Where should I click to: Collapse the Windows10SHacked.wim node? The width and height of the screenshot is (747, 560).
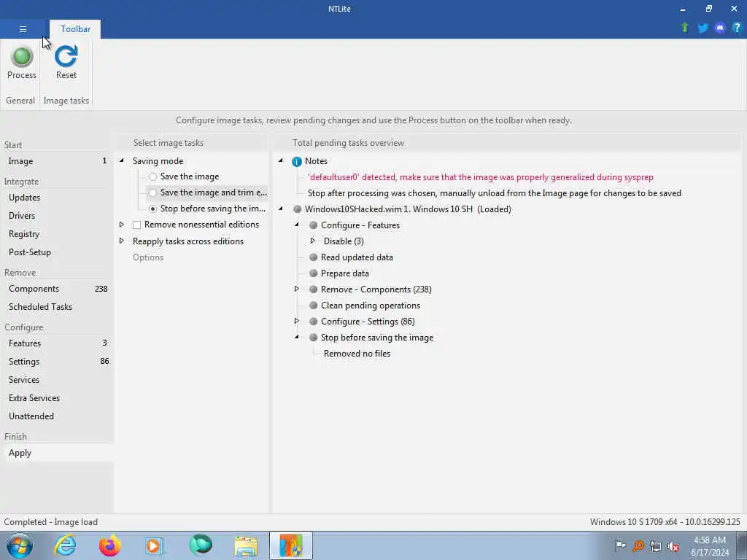pos(281,209)
